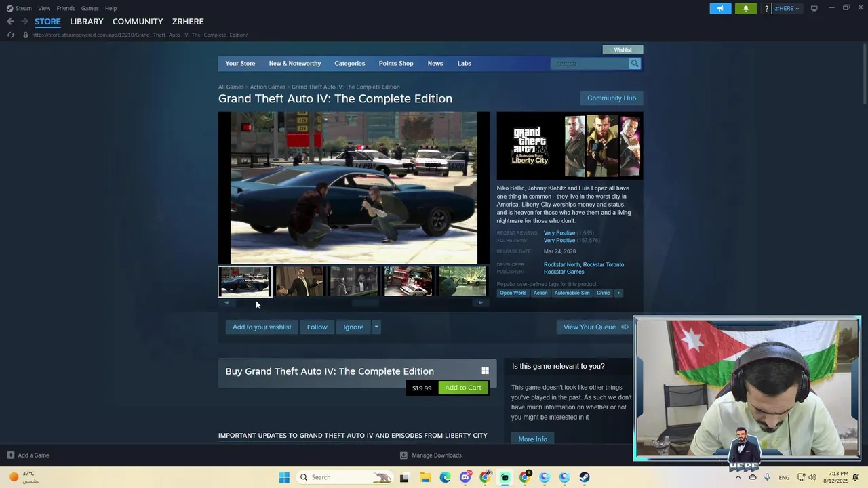Select the Automobile Sim tag
The image size is (868, 488).
[572, 293]
